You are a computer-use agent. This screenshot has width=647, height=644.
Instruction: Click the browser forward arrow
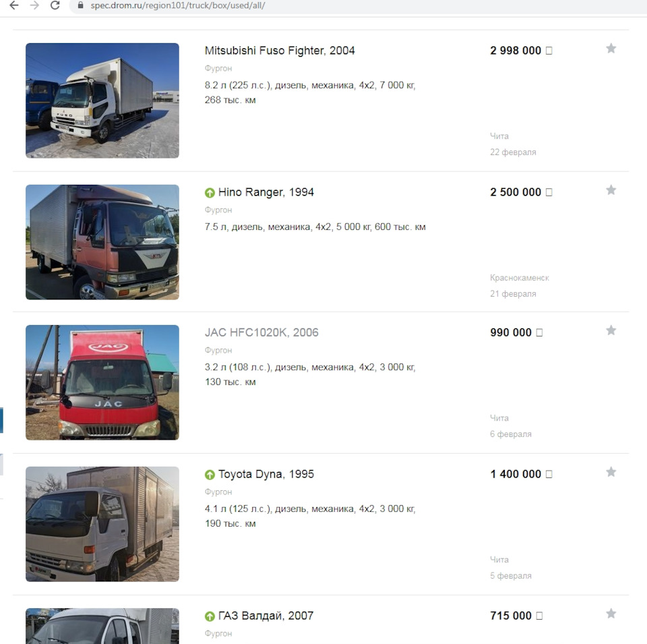pos(34,5)
